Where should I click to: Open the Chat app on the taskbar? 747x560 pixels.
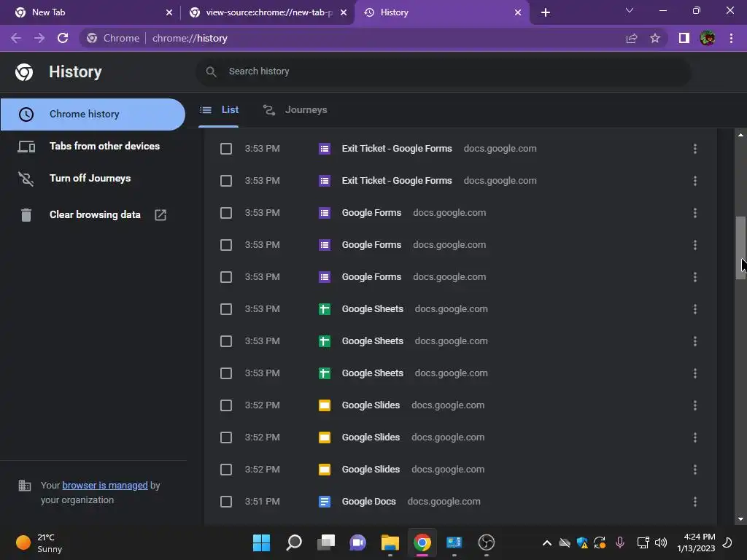(x=357, y=542)
